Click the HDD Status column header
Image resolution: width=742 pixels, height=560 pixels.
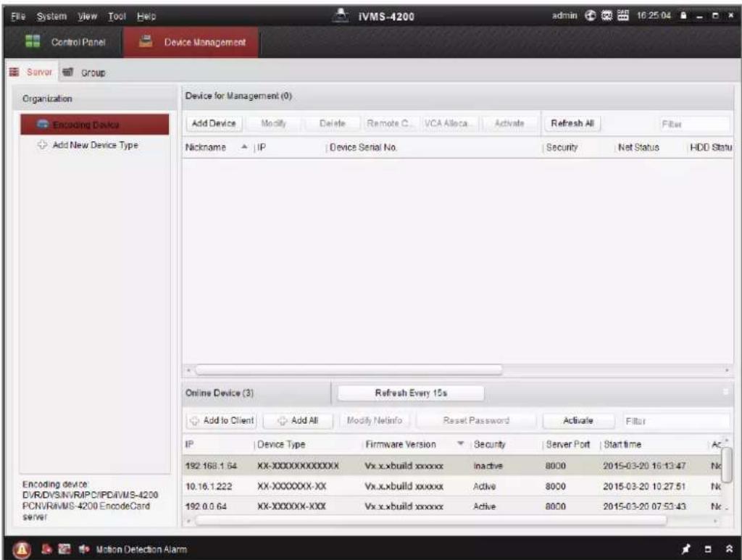coord(710,148)
